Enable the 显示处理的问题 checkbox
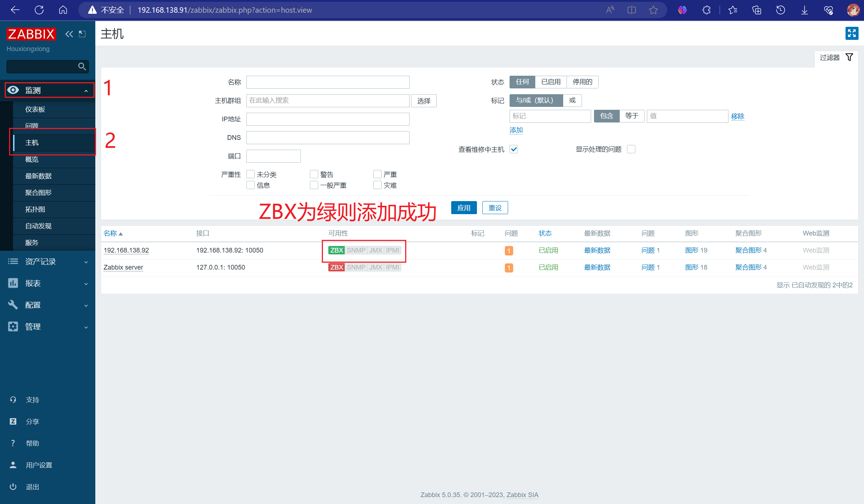 pyautogui.click(x=631, y=149)
